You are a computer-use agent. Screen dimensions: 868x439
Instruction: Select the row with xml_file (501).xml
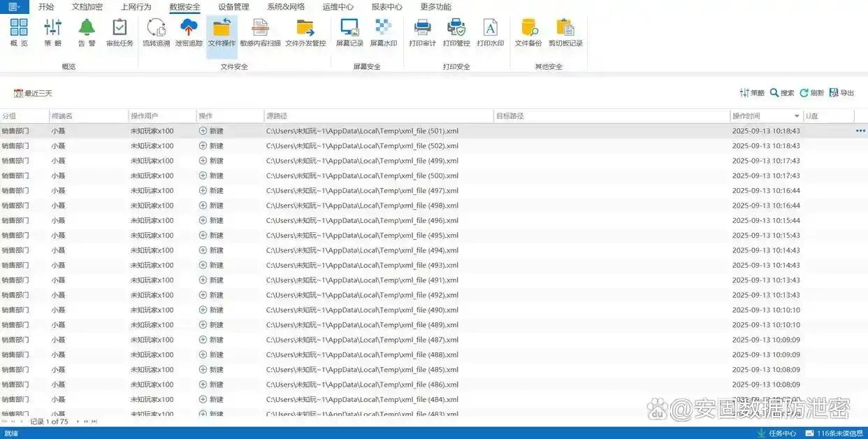pos(434,131)
